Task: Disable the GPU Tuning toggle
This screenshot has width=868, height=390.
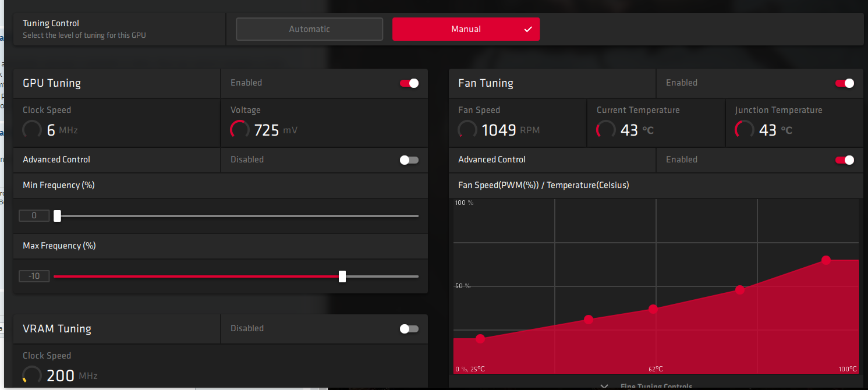Action: [409, 83]
